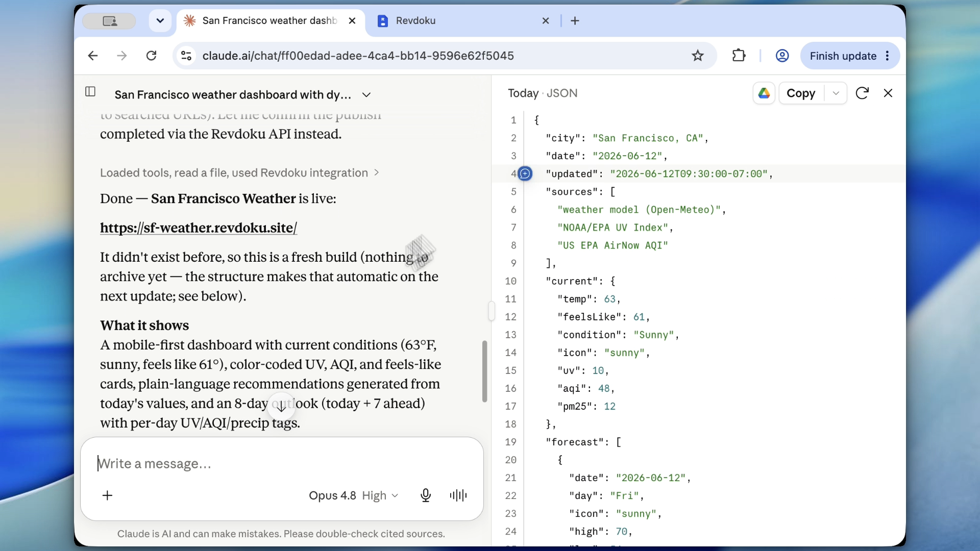
Task: Open a new browser tab with plus
Action: tap(575, 21)
